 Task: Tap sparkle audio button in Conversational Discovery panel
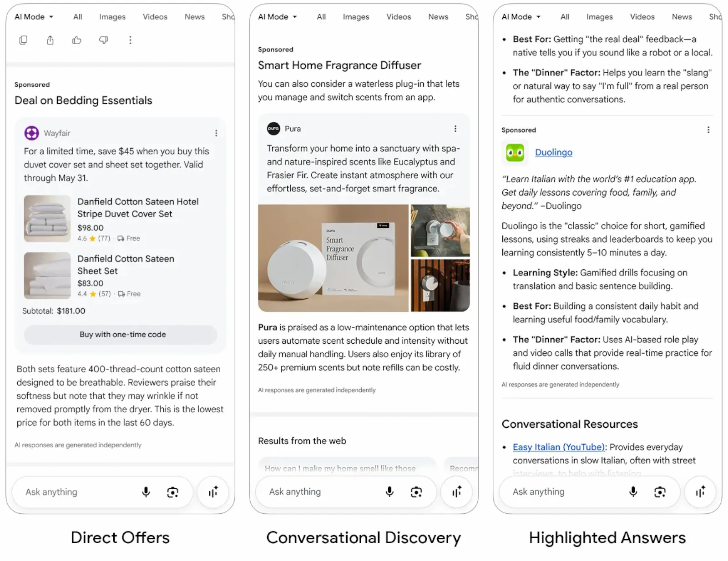456,491
